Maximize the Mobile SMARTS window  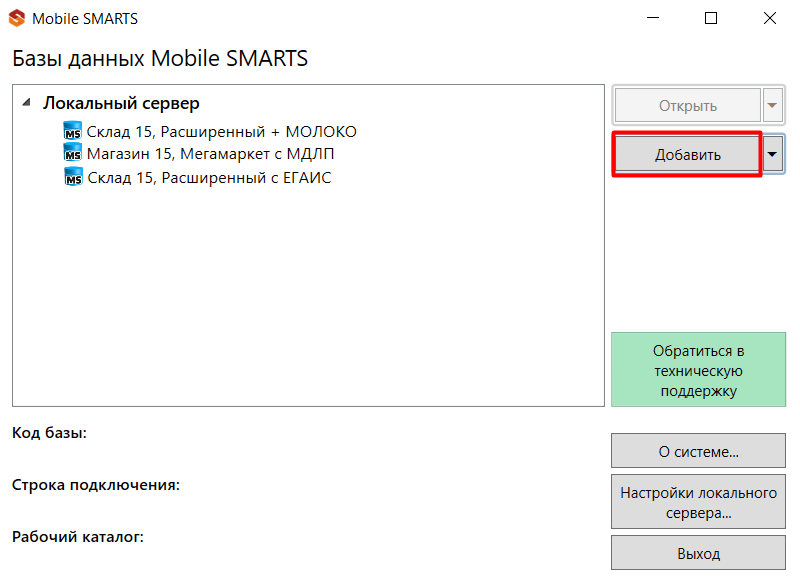711,18
